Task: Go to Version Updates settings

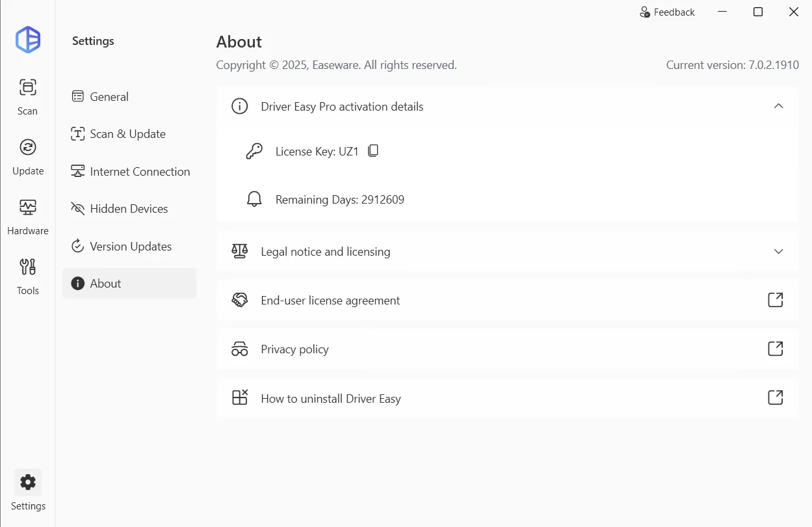Action: click(129, 246)
